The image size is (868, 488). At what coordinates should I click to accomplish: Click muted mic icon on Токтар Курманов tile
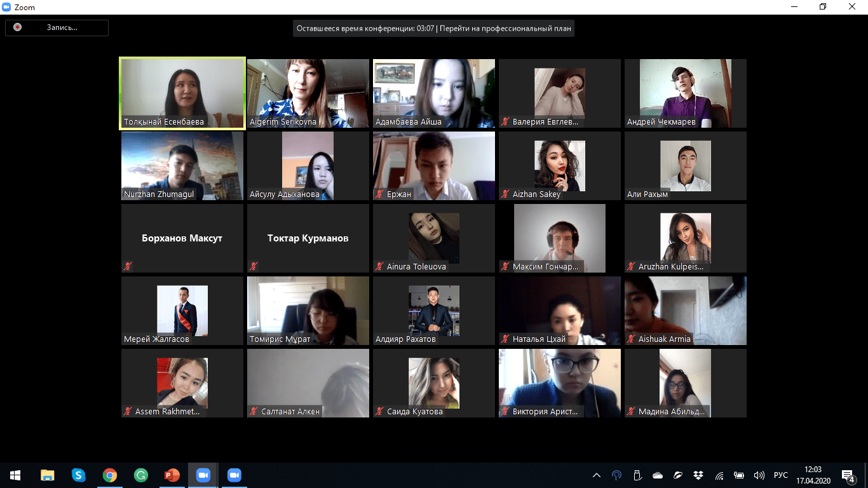[x=254, y=267]
